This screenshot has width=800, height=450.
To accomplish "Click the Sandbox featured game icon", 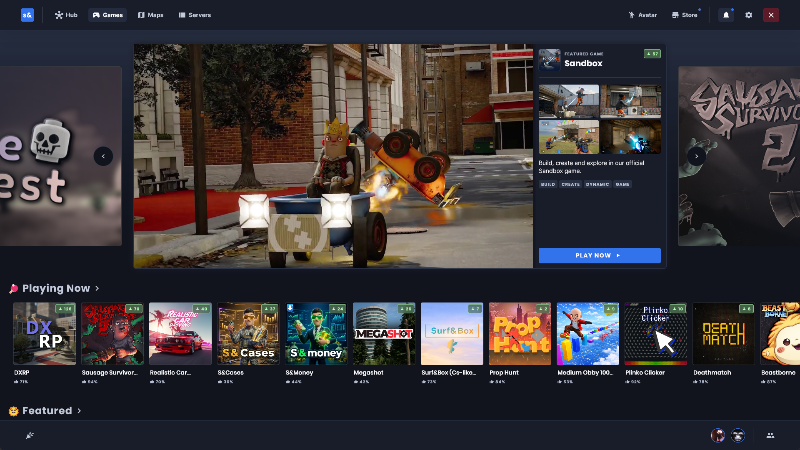I will (549, 59).
